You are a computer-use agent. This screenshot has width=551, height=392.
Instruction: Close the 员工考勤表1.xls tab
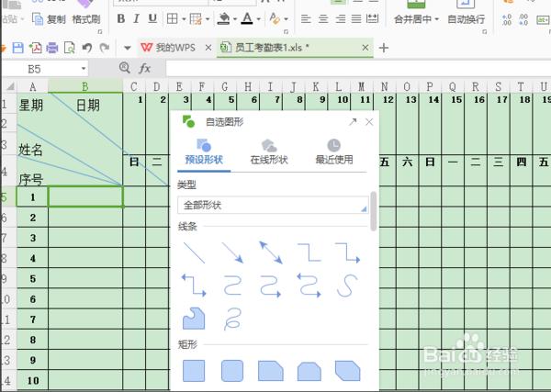[x=365, y=48]
